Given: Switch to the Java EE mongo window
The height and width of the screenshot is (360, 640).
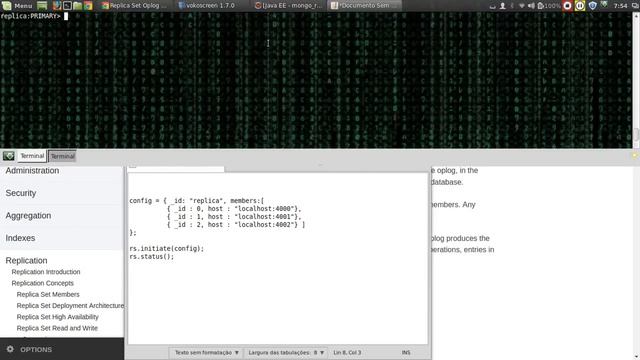Looking at the screenshot, I should tap(289, 6).
